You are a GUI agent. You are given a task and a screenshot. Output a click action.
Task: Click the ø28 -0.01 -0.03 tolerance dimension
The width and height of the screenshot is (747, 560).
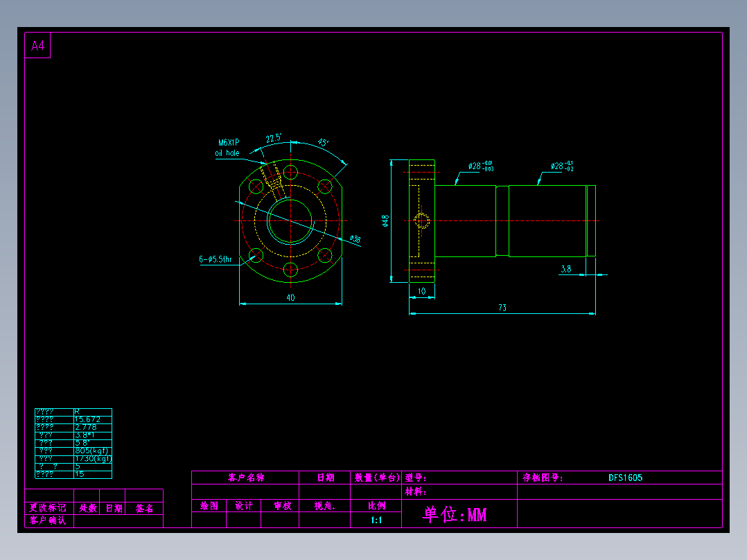481,166
